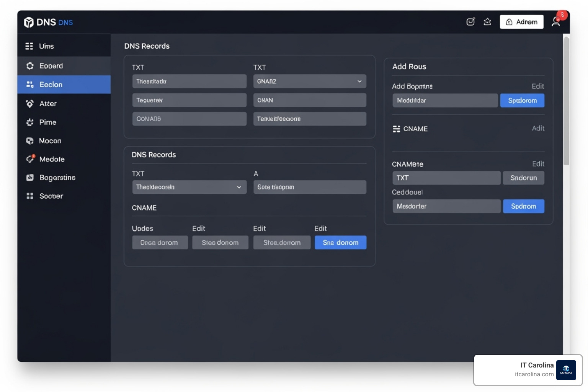Go to Soober in the sidebar

pyautogui.click(x=51, y=196)
